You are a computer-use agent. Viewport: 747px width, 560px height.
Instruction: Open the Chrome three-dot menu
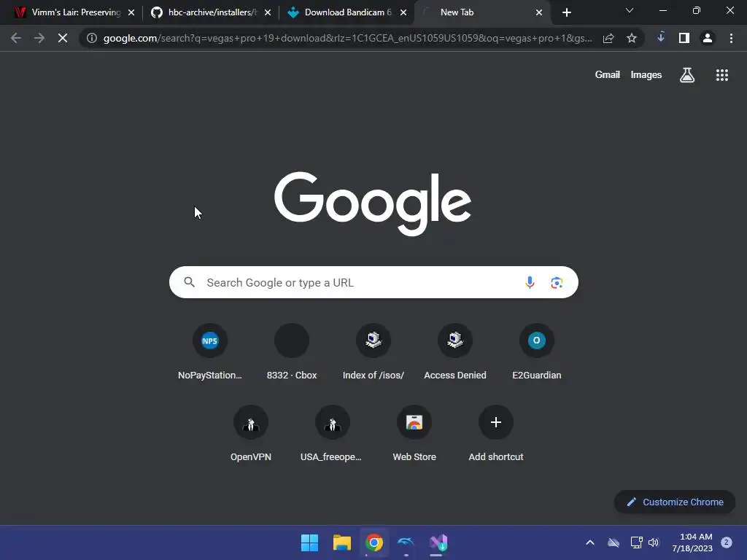pos(731,38)
